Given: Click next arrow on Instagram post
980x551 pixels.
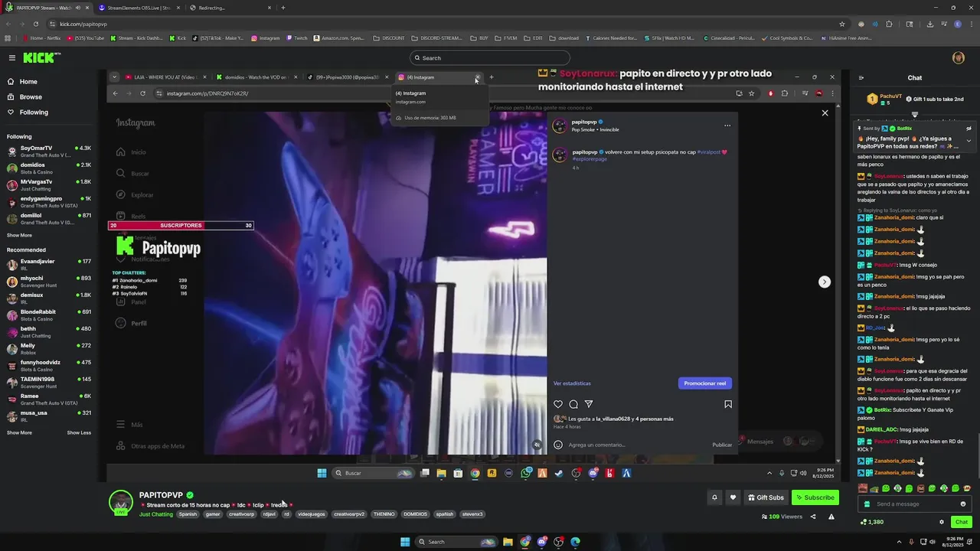Looking at the screenshot, I should pyautogui.click(x=824, y=282).
